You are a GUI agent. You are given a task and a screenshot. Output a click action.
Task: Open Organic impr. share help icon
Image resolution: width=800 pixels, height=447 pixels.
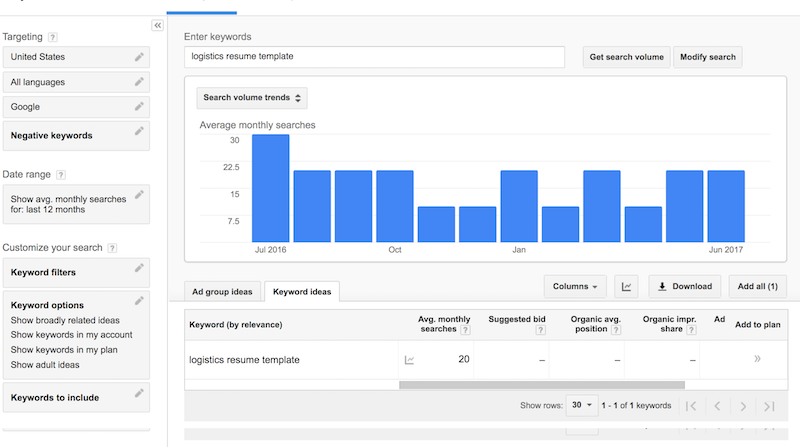tap(691, 330)
